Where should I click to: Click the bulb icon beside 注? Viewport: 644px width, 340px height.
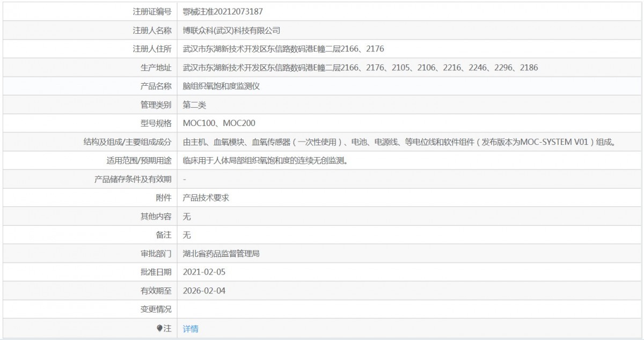[159, 329]
